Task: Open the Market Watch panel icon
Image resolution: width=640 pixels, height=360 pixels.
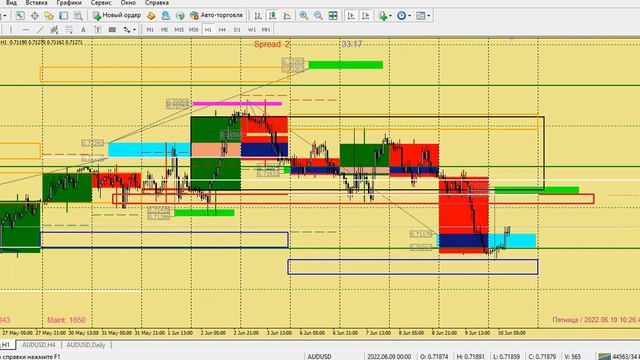Action: [20, 16]
